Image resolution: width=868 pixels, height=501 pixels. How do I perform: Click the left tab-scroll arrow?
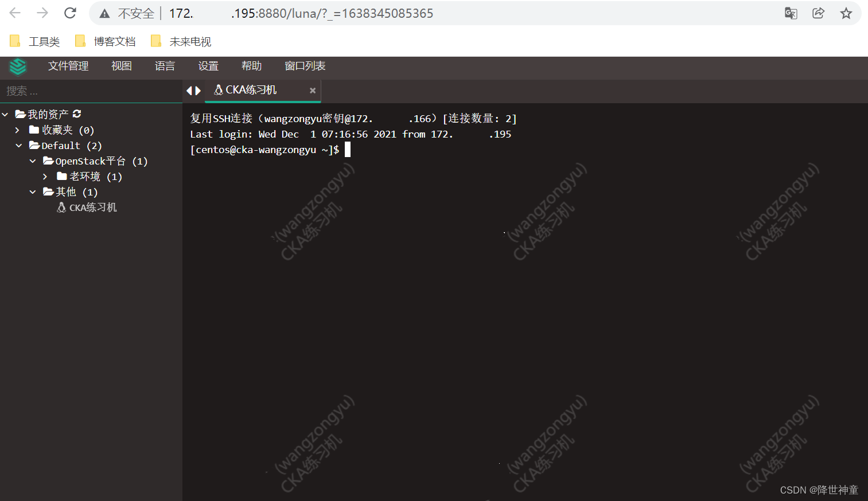(190, 90)
